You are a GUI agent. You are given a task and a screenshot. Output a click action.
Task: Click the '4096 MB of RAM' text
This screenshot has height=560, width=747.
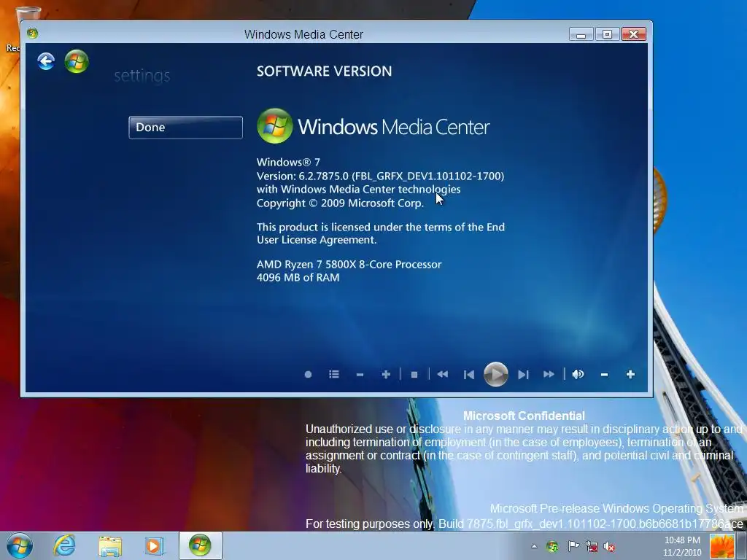click(x=298, y=277)
